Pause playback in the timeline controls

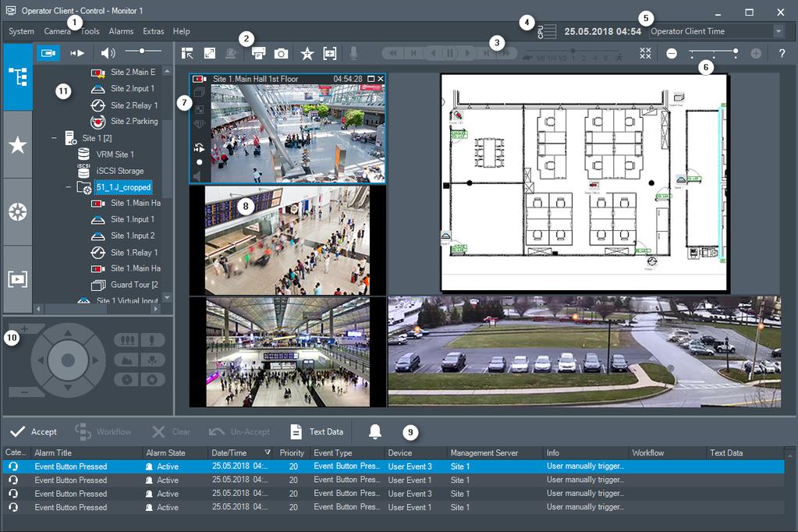click(x=450, y=53)
